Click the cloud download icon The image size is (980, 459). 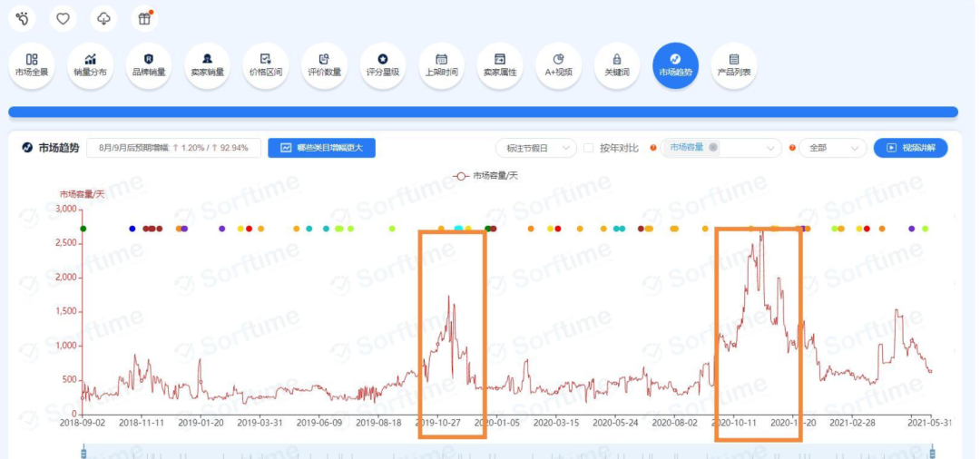pyautogui.click(x=103, y=19)
